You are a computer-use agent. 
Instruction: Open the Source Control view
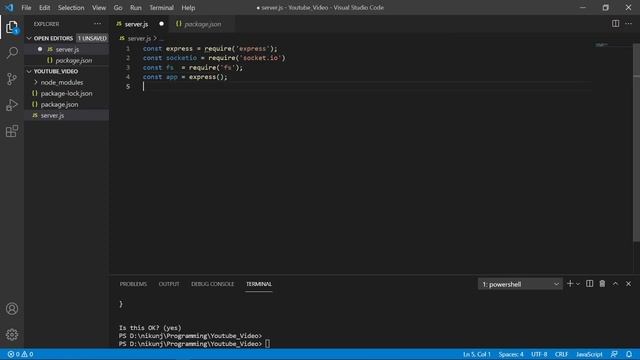coord(12,79)
